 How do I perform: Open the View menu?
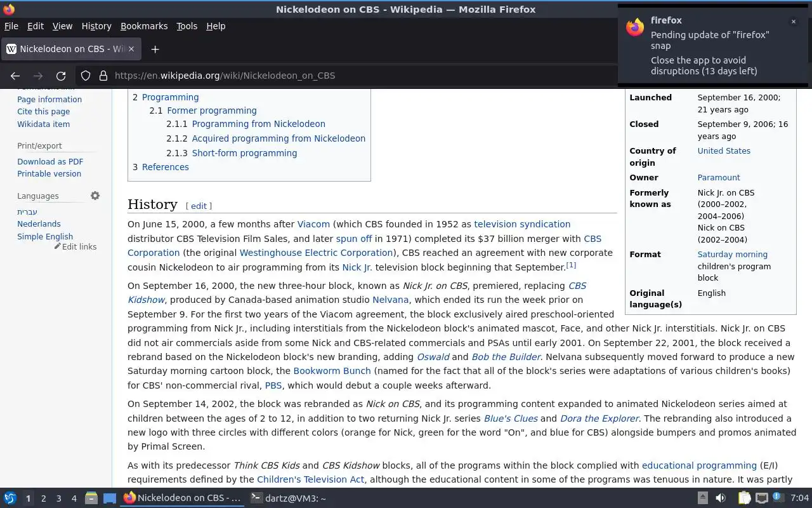coord(62,26)
